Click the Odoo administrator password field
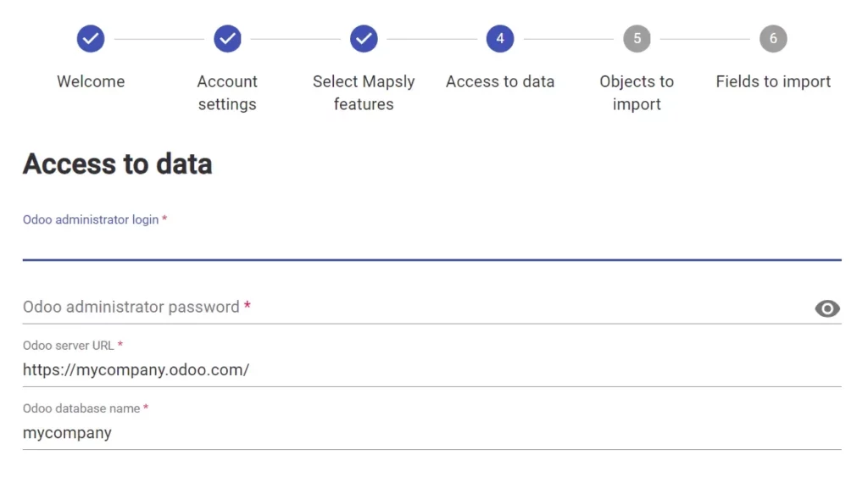This screenshot has width=868, height=477. point(415,307)
